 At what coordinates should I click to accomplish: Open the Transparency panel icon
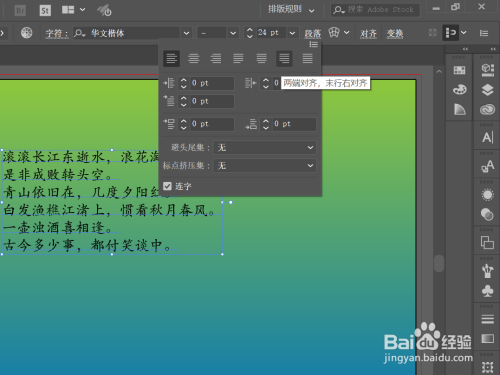487,214
